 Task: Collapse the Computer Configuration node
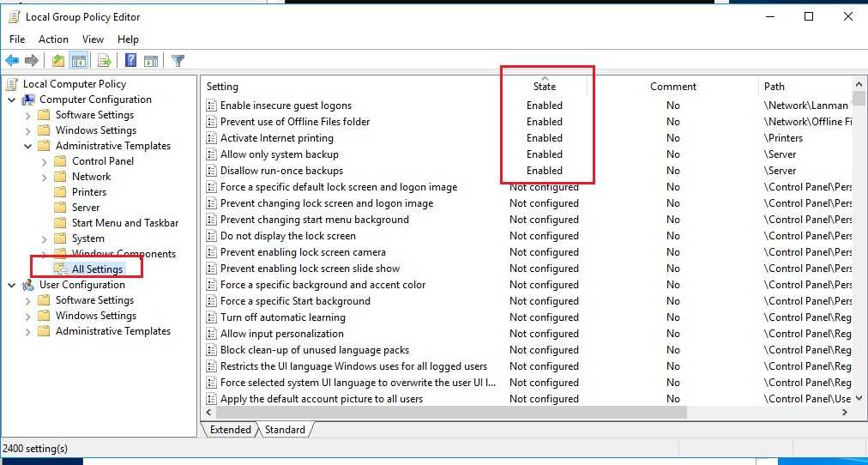point(12,100)
